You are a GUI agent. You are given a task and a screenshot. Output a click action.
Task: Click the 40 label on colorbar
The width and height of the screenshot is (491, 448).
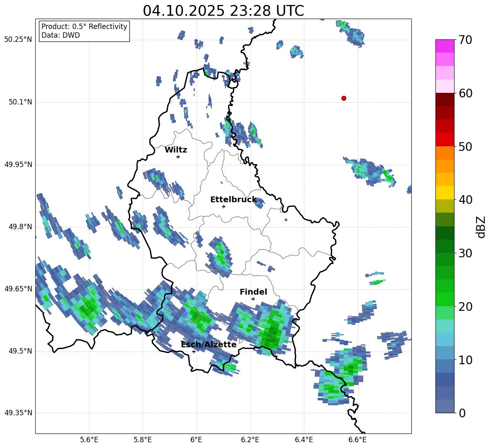tap(465, 200)
